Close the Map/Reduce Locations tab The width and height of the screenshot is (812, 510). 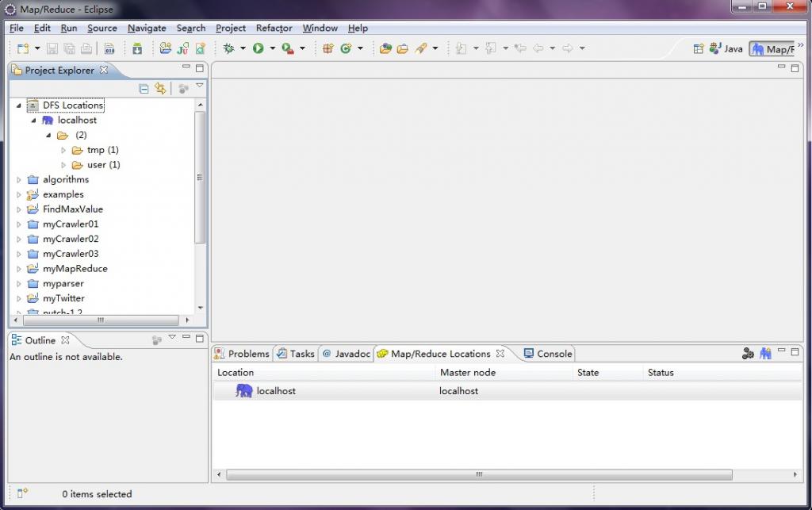tap(500, 353)
